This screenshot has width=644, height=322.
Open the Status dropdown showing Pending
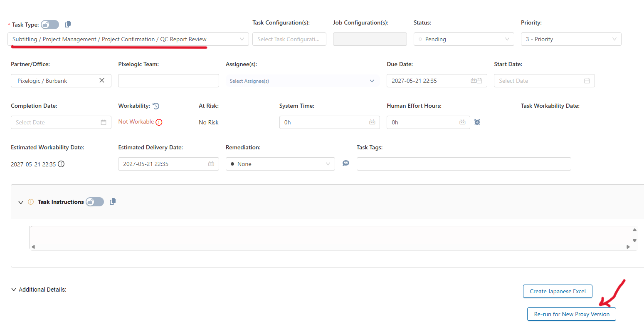pyautogui.click(x=464, y=39)
